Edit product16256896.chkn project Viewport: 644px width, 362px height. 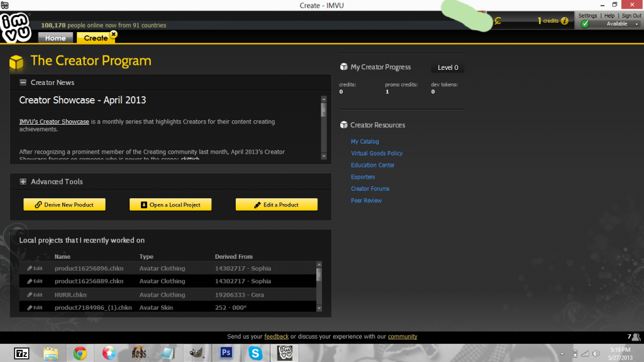point(35,268)
